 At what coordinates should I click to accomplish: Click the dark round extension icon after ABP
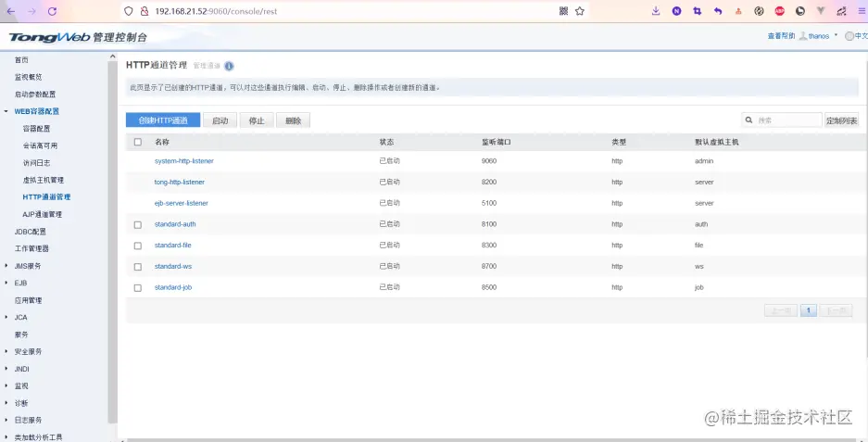pos(799,11)
